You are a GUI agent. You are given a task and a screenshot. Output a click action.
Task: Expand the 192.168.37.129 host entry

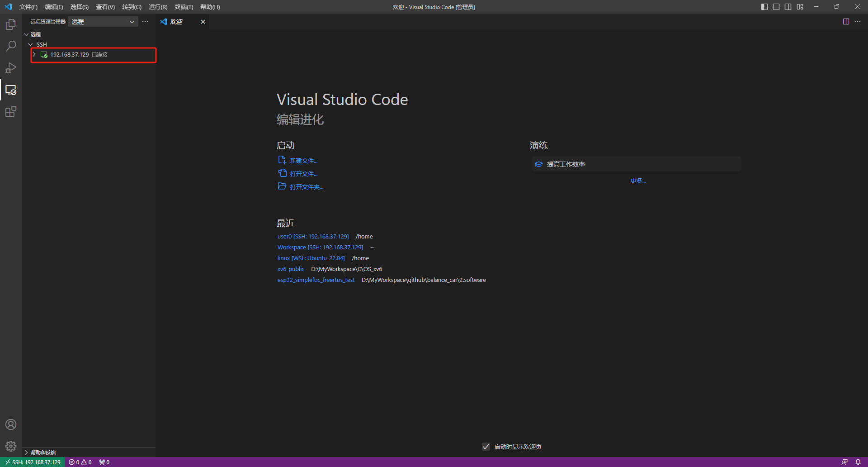(34, 54)
